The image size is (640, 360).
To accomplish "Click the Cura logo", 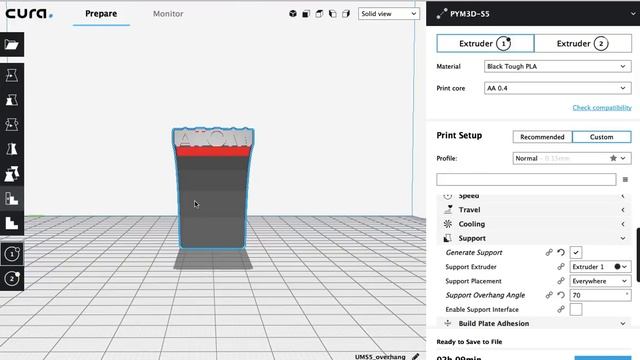I will (29, 14).
